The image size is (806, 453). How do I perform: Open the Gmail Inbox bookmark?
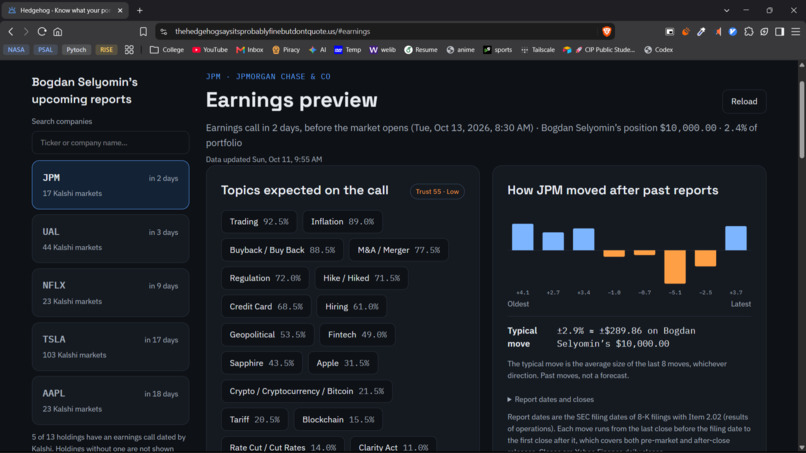coord(250,50)
